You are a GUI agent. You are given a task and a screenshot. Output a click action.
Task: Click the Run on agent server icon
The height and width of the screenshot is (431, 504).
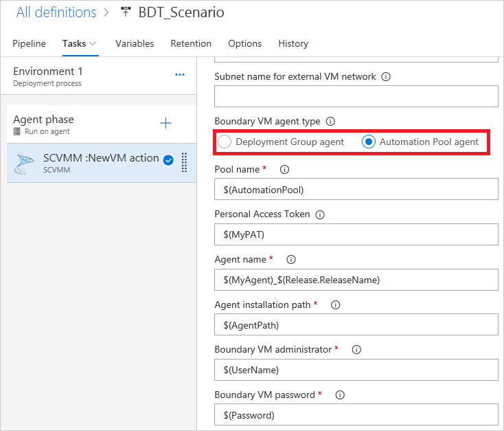tap(17, 131)
